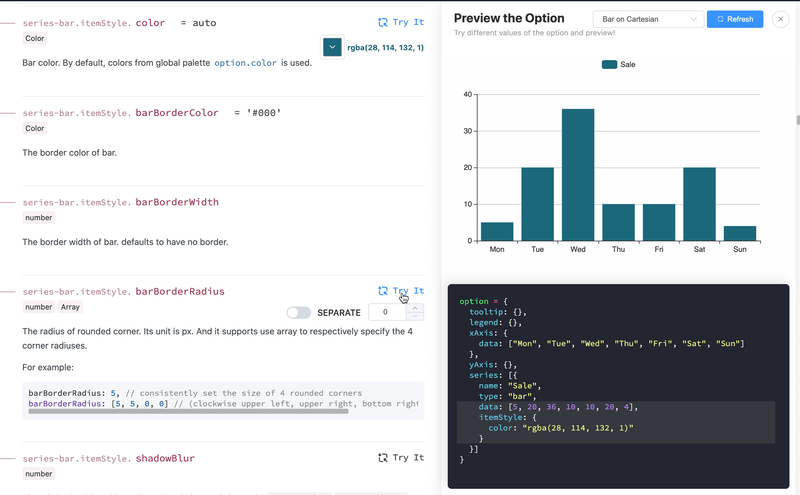
Task: Click the number tag under shadowBlur
Action: click(x=39, y=474)
